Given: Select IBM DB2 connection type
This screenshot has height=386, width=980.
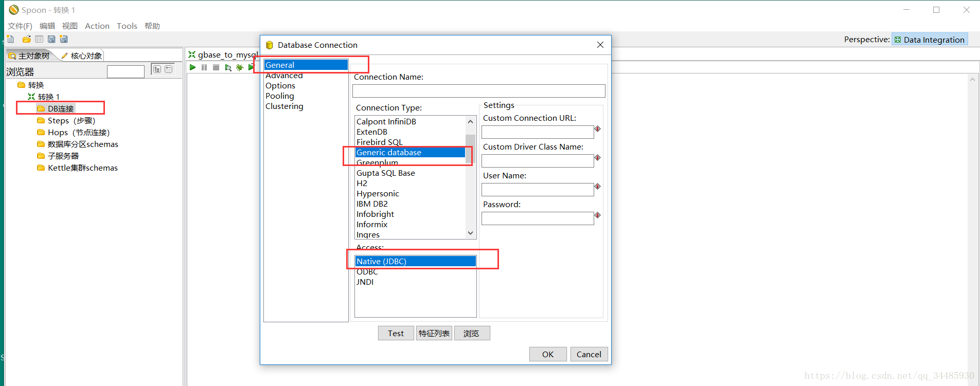Looking at the screenshot, I should point(372,204).
